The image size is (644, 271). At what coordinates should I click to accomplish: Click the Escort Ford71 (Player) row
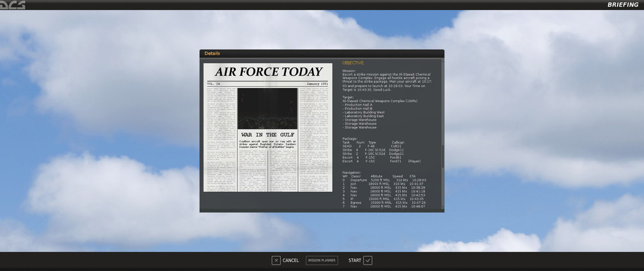(x=381, y=162)
